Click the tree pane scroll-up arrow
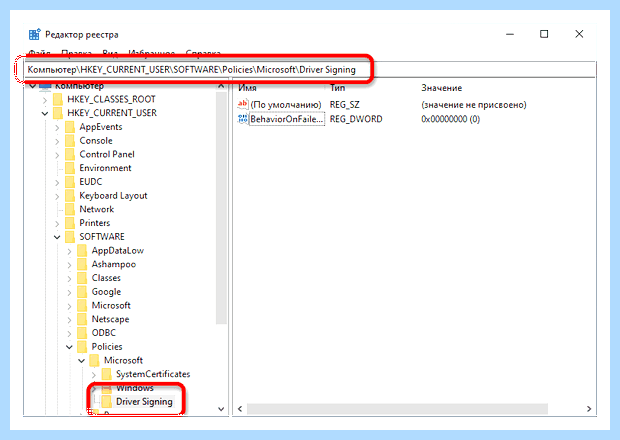Screen dimensions: 620x440 [221, 86]
